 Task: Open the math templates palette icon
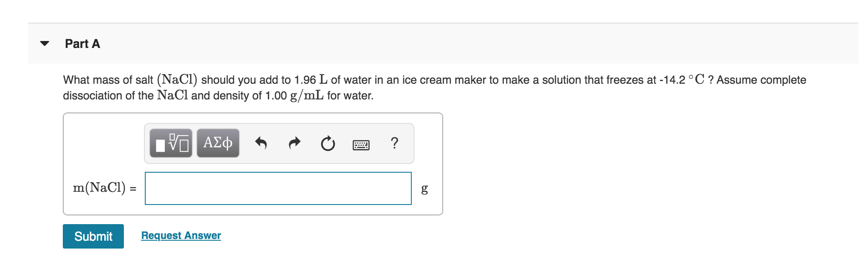[171, 143]
